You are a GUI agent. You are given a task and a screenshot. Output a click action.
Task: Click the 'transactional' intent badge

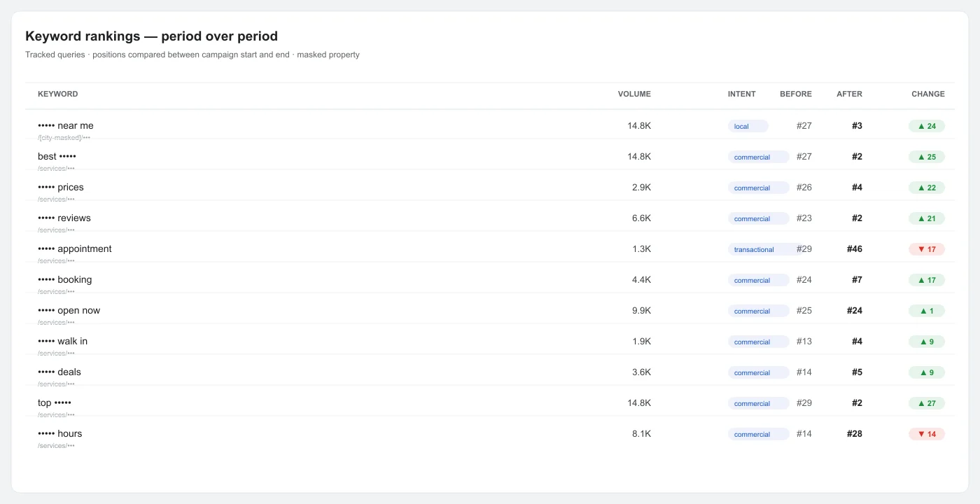764,249
